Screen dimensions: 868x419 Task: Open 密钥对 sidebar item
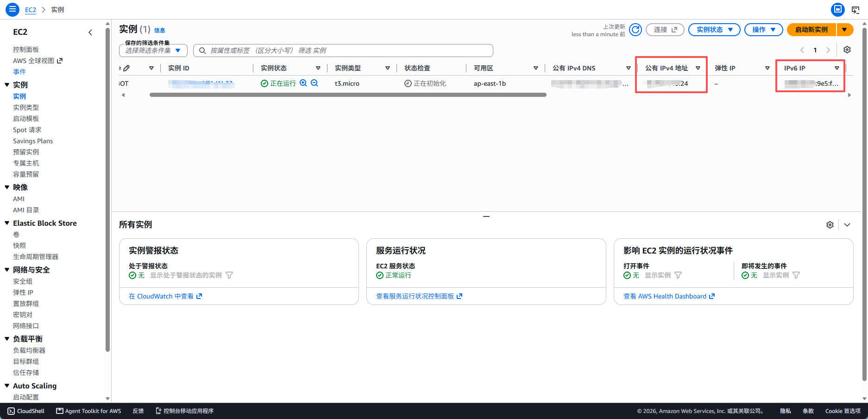(23, 315)
